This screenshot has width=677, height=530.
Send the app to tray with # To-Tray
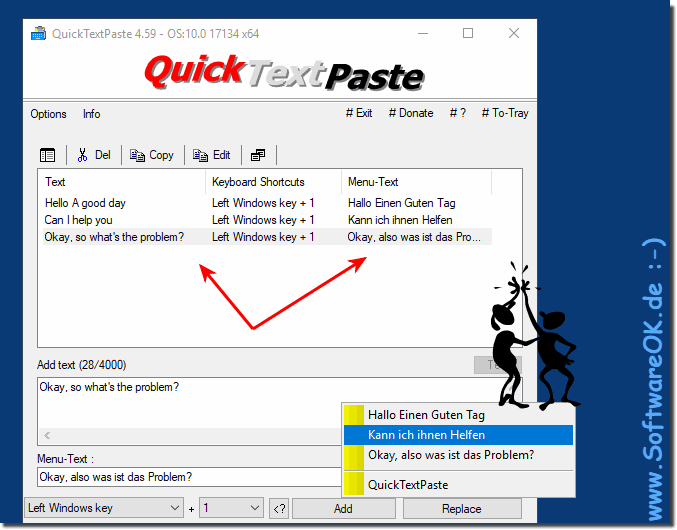505,113
